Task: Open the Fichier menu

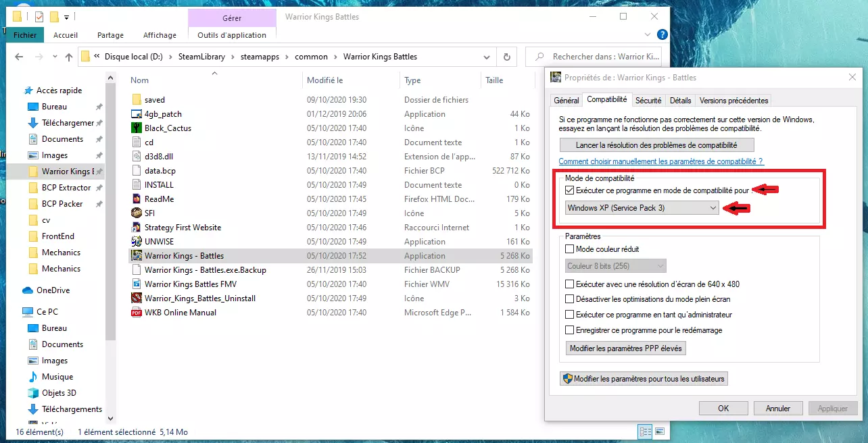Action: 25,35
